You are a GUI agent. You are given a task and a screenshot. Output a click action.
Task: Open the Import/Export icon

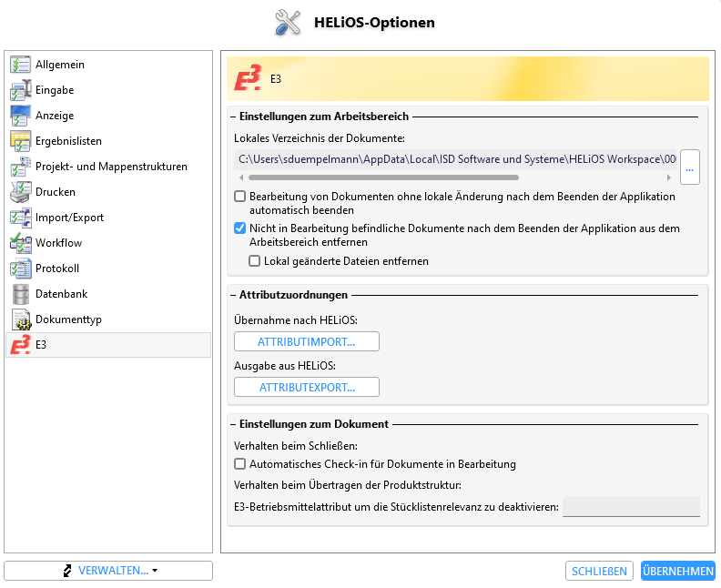20,218
